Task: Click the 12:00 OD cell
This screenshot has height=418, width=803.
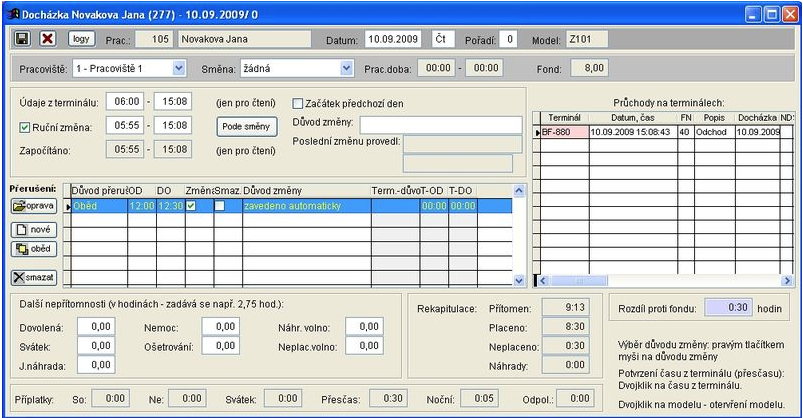Action: (x=142, y=206)
